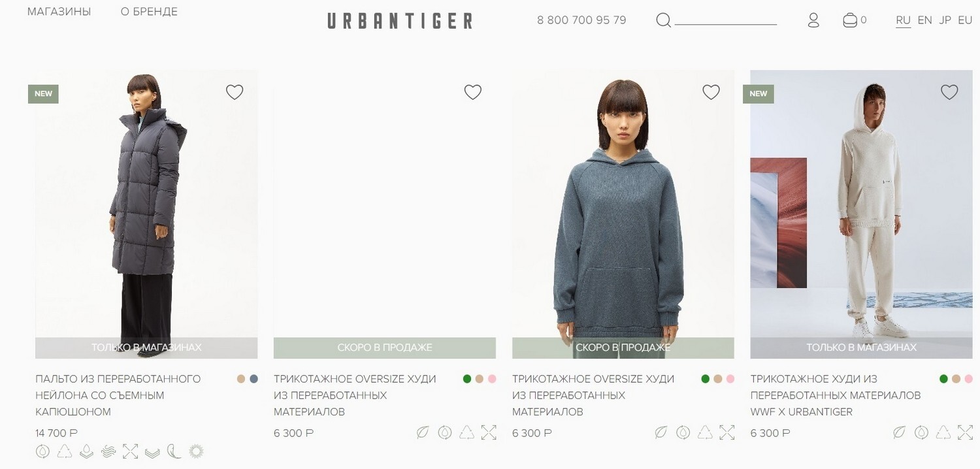
Task: Switch the site language to EN
Action: click(924, 20)
